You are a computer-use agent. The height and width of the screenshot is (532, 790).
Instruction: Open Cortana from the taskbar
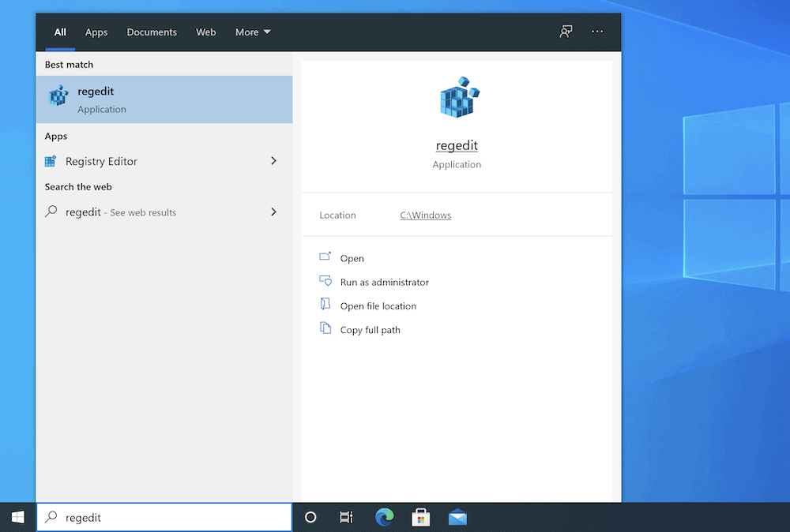click(x=310, y=517)
